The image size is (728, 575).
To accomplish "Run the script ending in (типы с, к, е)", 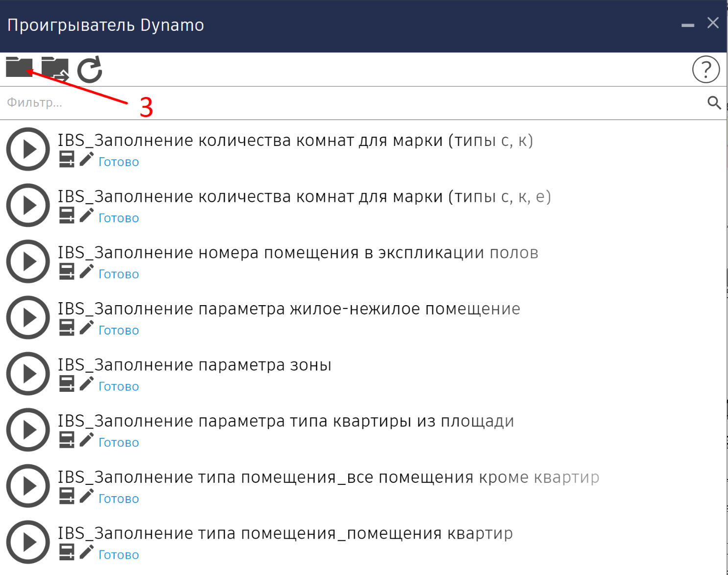I will (x=28, y=205).
